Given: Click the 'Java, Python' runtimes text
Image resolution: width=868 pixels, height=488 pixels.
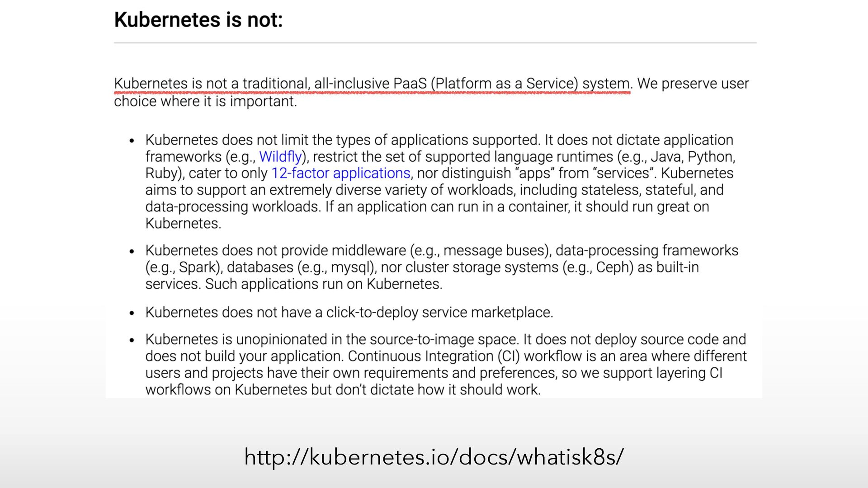Looking at the screenshot, I should pyautogui.click(x=692, y=157).
